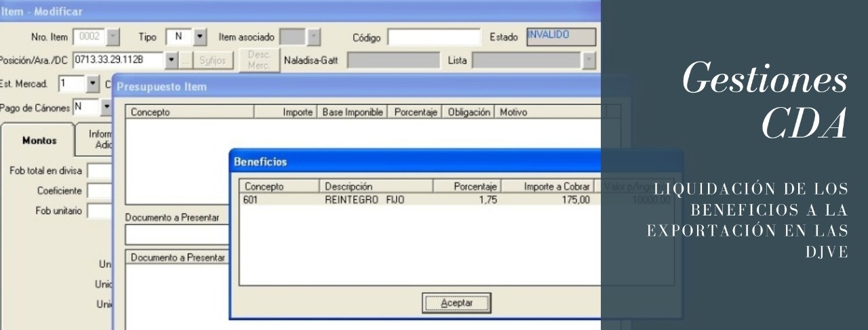Click Concepto column header in Beneficios
This screenshot has height=330, width=868.
point(279,186)
